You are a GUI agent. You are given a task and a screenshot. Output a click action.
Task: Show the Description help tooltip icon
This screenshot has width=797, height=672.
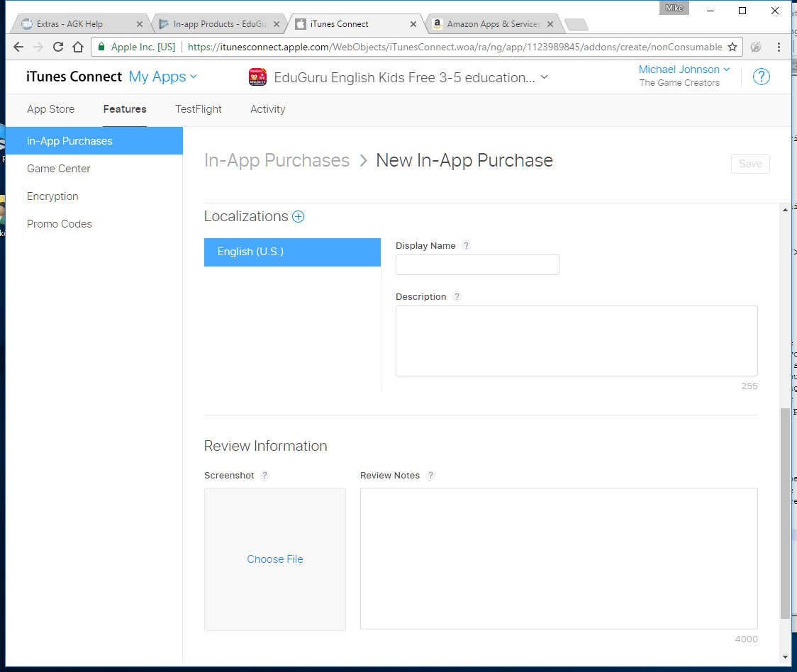(457, 297)
